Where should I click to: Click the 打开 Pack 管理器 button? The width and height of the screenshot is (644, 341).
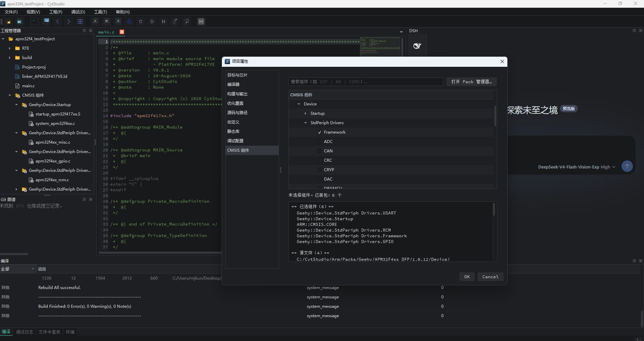[471, 82]
